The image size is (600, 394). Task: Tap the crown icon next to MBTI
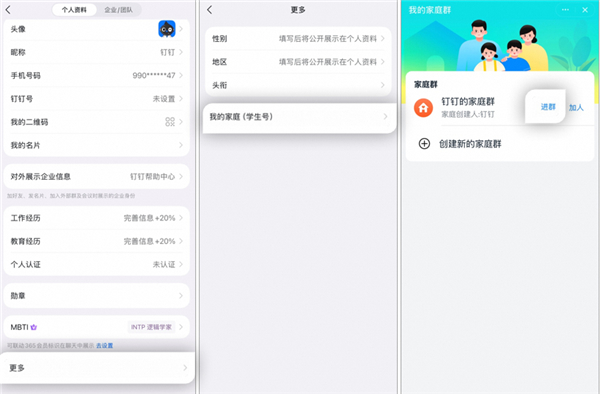(34, 327)
